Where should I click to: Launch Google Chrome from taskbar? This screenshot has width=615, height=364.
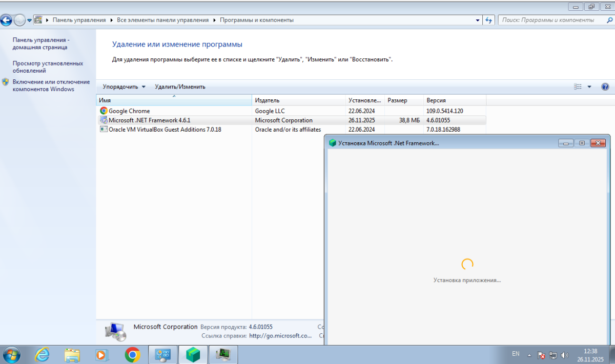132,354
